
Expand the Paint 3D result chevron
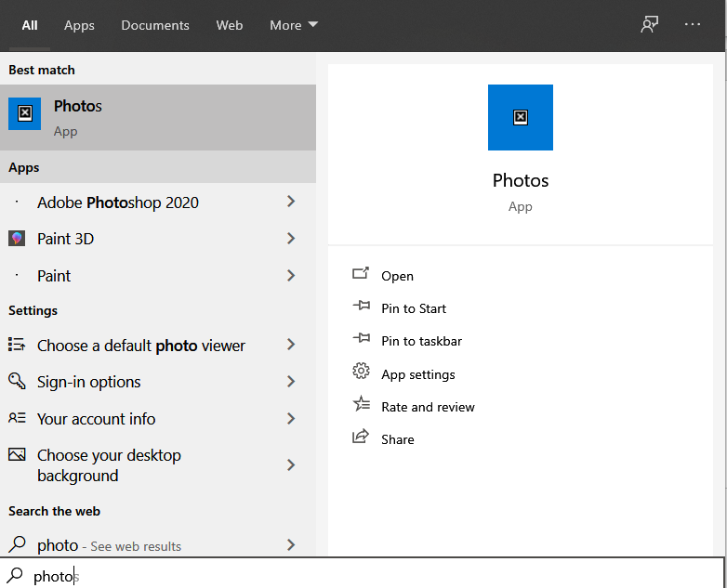[x=291, y=238]
